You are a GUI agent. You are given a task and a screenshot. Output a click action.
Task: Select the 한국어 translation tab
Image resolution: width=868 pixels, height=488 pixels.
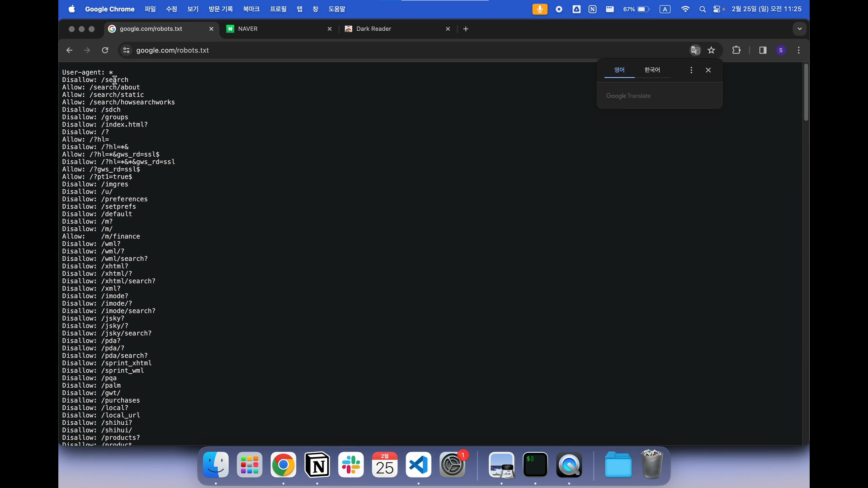(x=652, y=70)
